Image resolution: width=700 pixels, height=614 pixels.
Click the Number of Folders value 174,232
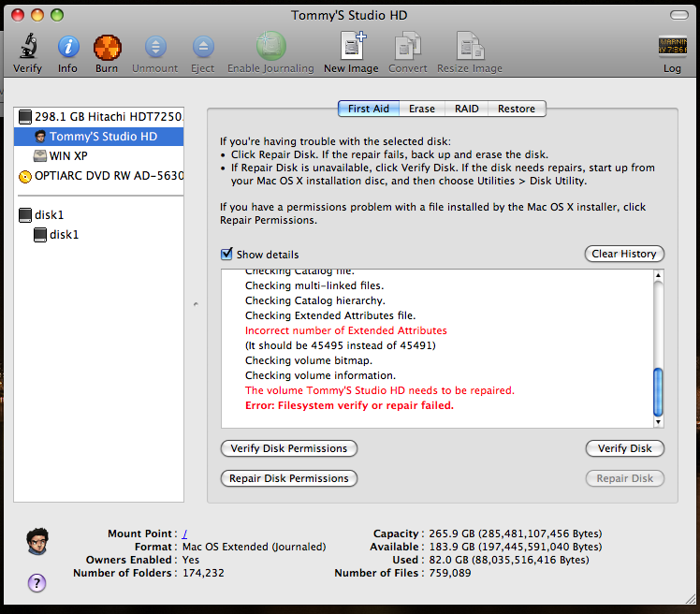(204, 573)
